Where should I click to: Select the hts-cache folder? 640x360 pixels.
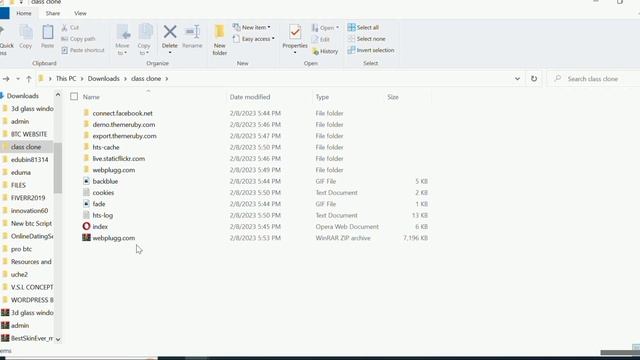click(106, 147)
